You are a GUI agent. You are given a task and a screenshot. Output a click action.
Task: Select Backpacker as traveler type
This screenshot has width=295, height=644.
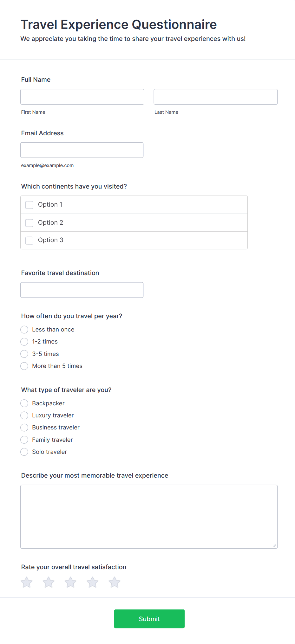coord(24,403)
